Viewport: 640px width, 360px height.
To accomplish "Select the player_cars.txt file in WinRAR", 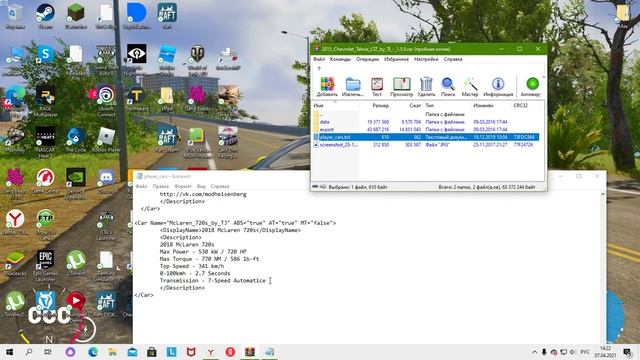I will click(x=426, y=137).
